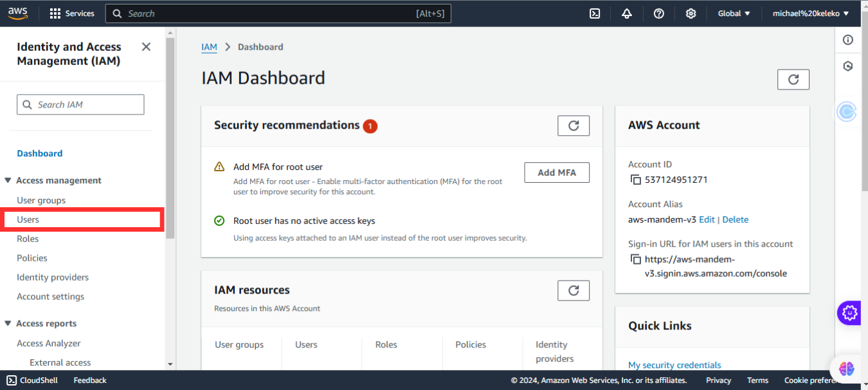Open the info panel icon on right edge
Viewport: 868px width, 390px height.
pyautogui.click(x=848, y=40)
